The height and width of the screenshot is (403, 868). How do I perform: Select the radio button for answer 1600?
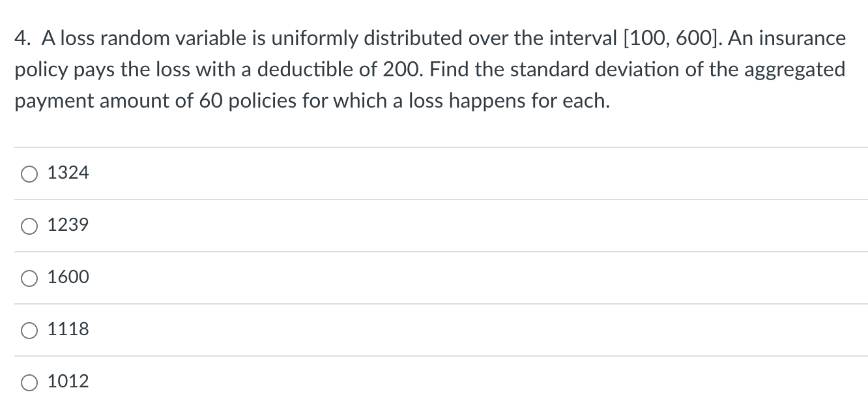tap(29, 278)
